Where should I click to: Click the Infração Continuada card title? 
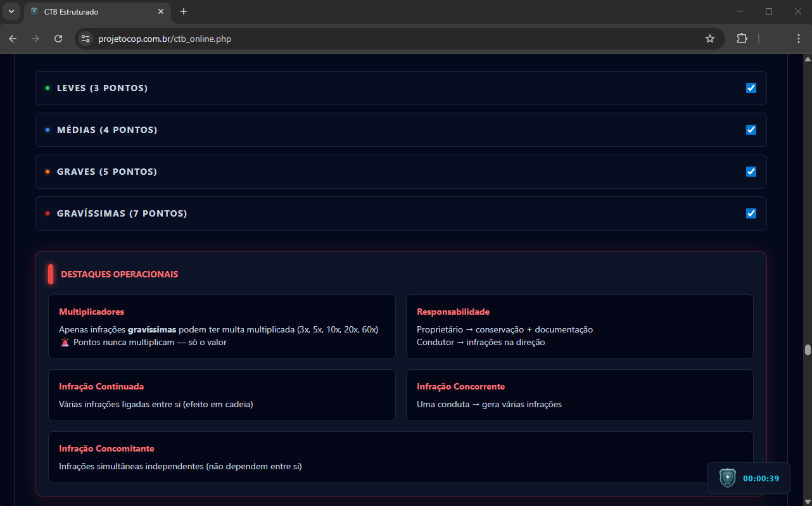point(101,386)
